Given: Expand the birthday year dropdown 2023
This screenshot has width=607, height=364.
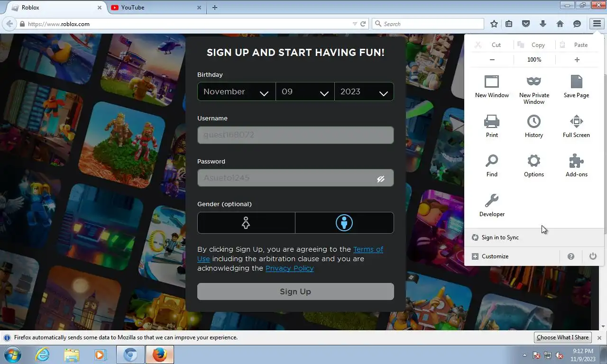Looking at the screenshot, I should (364, 92).
